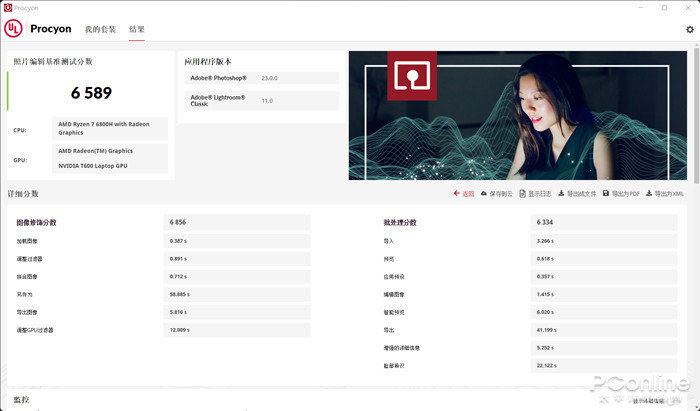This screenshot has height=411, width=700.
Task: Click the red back arrow icon
Action: [x=456, y=193]
